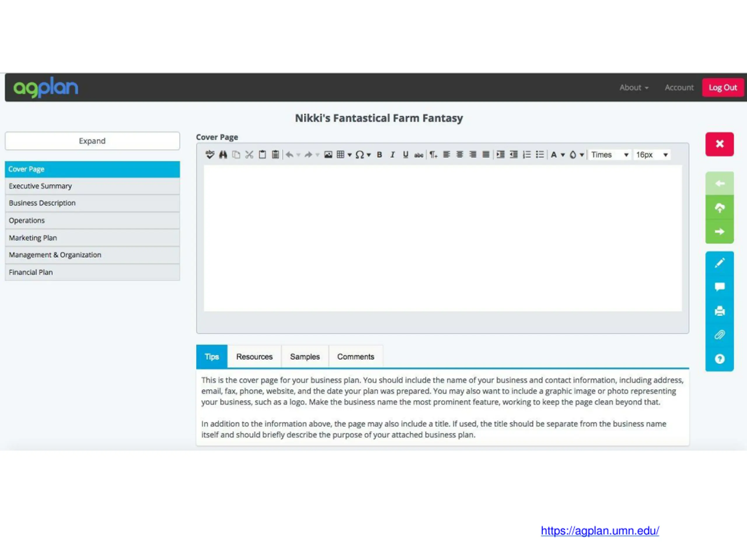Screen dimensions: 747x560
Task: Click the blue printer icon
Action: coord(719,311)
